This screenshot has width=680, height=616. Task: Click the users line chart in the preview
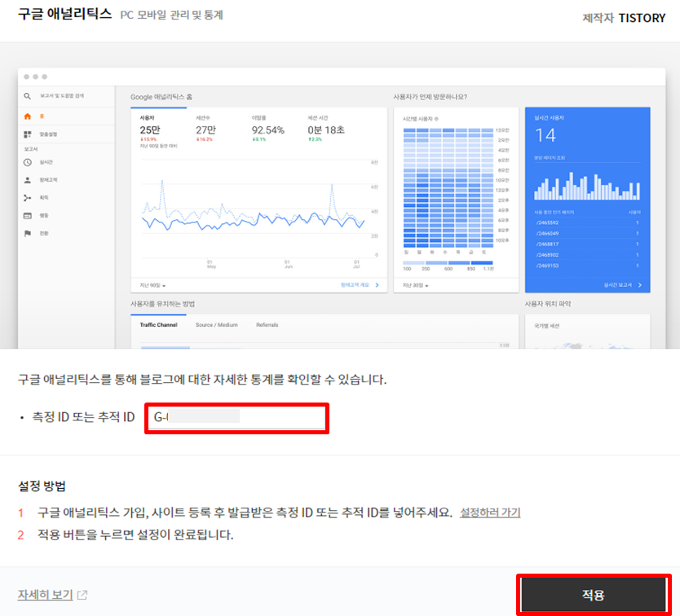coord(254,208)
